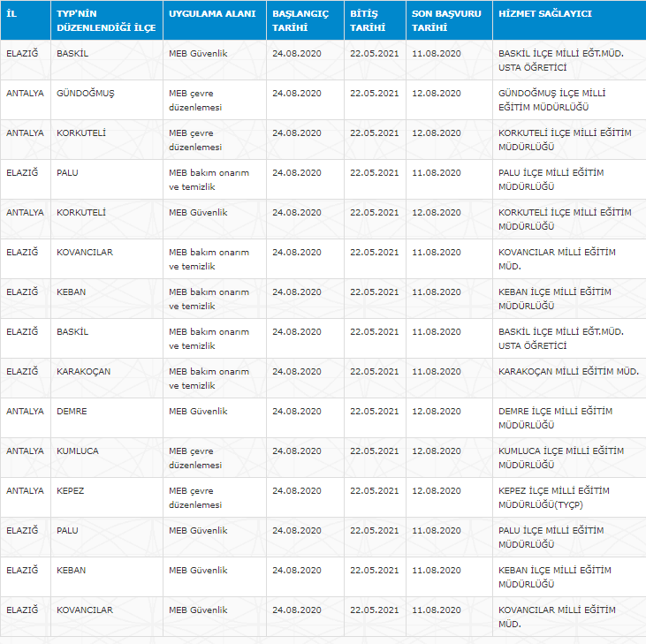Click the 'BAŞLANGIÇ TARİHİ' header
This screenshot has width=646, height=644.
[305, 20]
